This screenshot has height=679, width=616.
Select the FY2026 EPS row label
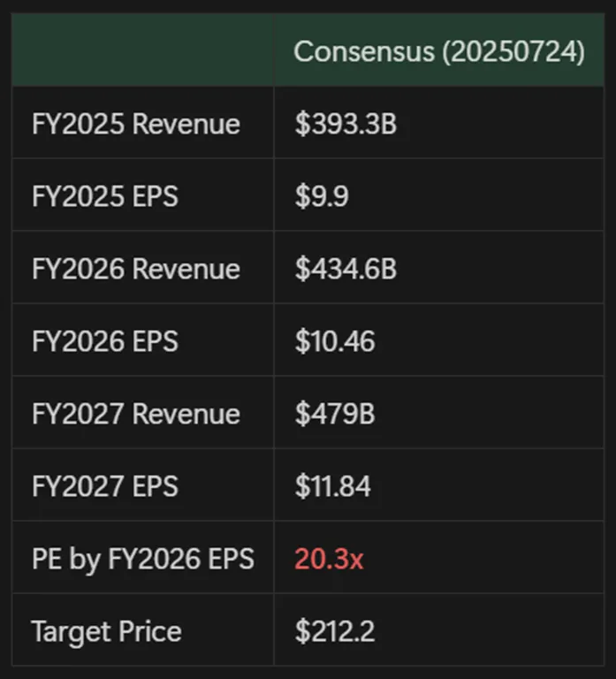[104, 341]
